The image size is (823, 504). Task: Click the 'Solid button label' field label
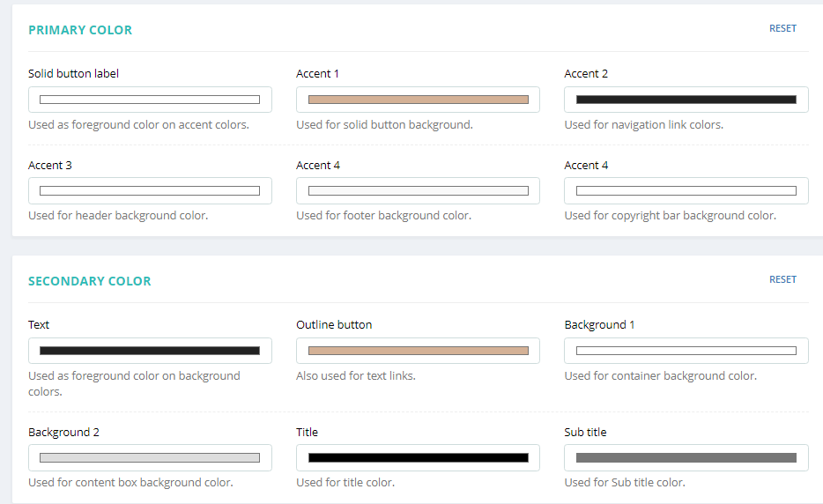coord(73,74)
